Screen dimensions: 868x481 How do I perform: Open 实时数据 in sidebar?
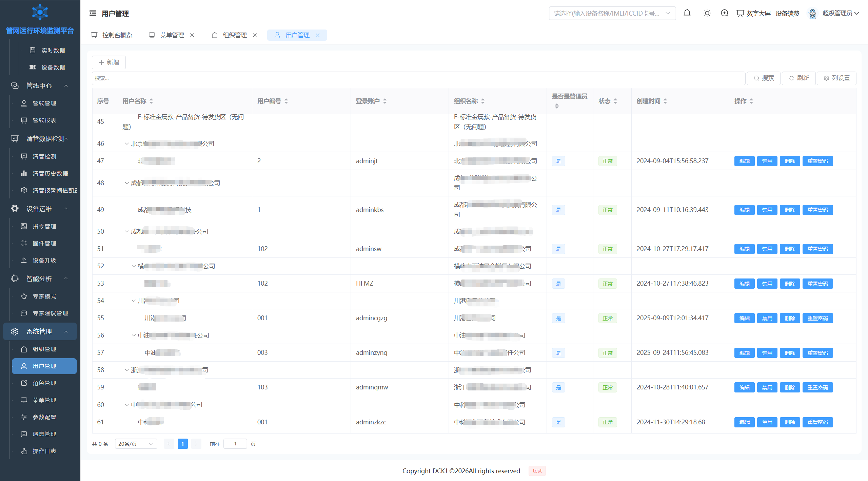pyautogui.click(x=47, y=50)
